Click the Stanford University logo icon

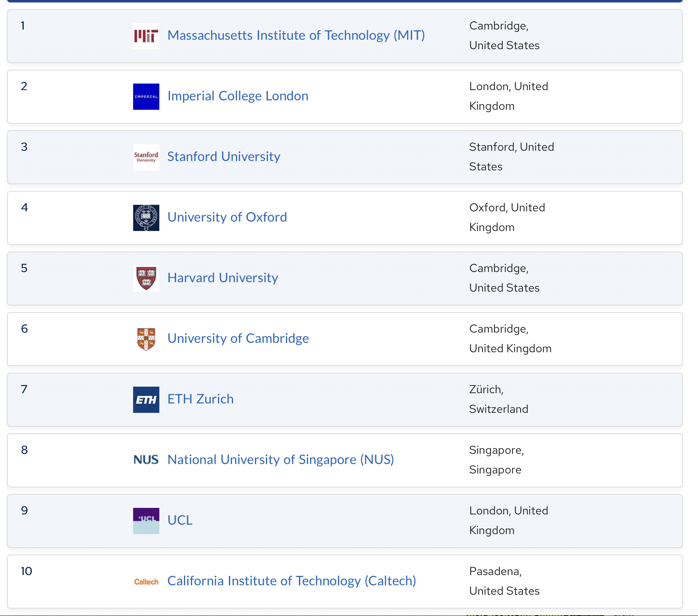point(146,157)
